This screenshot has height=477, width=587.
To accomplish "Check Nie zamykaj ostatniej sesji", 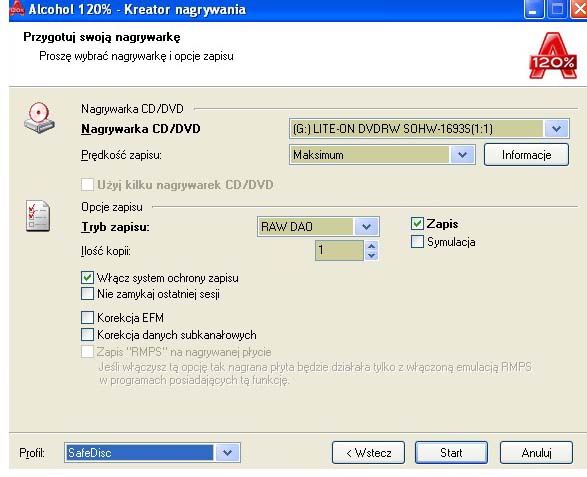I will coord(87,294).
